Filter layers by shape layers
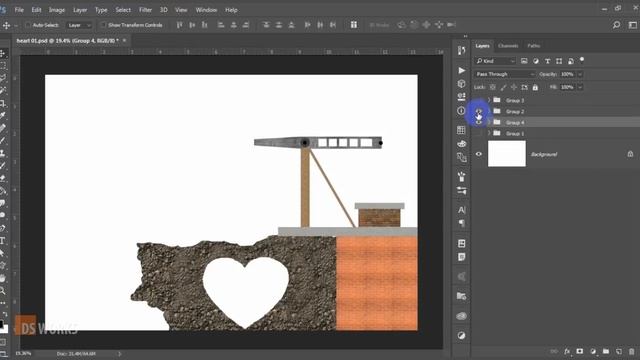This screenshot has width=640, height=360. (x=559, y=61)
